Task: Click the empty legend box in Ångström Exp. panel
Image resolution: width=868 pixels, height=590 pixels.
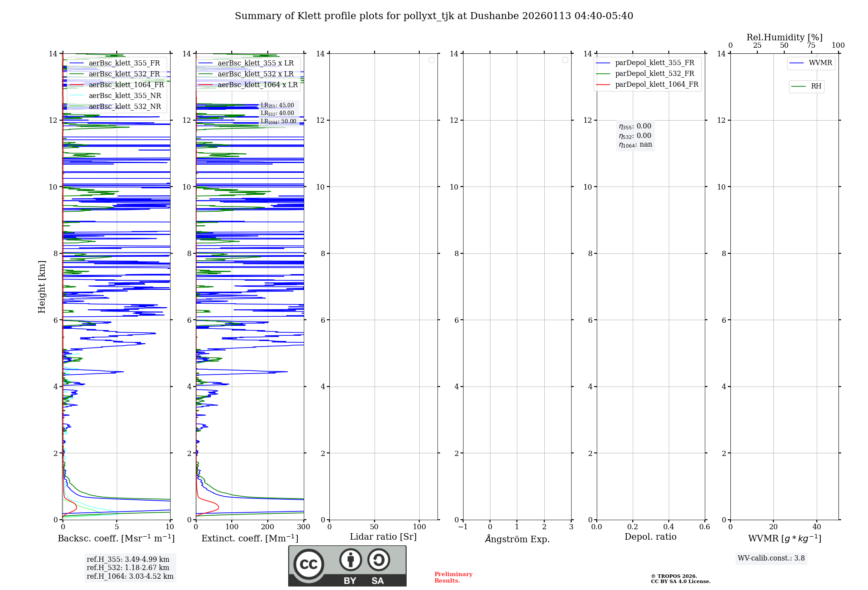Action: pos(565,60)
